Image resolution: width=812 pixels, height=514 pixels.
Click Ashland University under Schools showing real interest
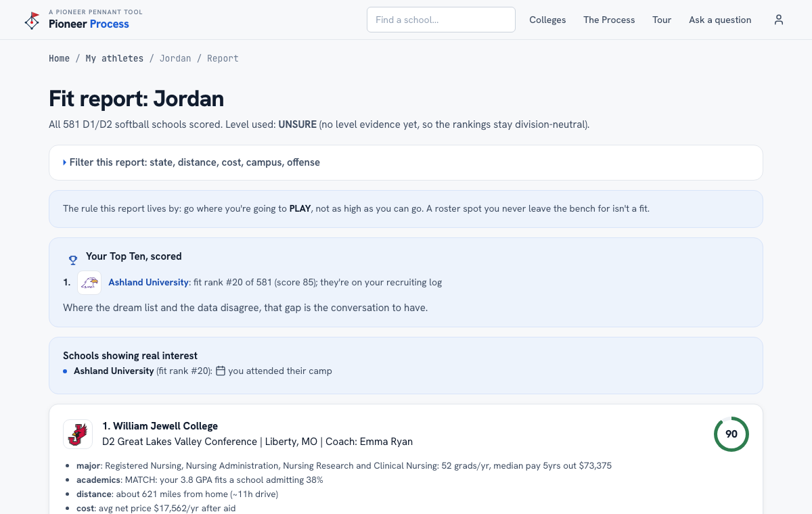[x=114, y=371]
